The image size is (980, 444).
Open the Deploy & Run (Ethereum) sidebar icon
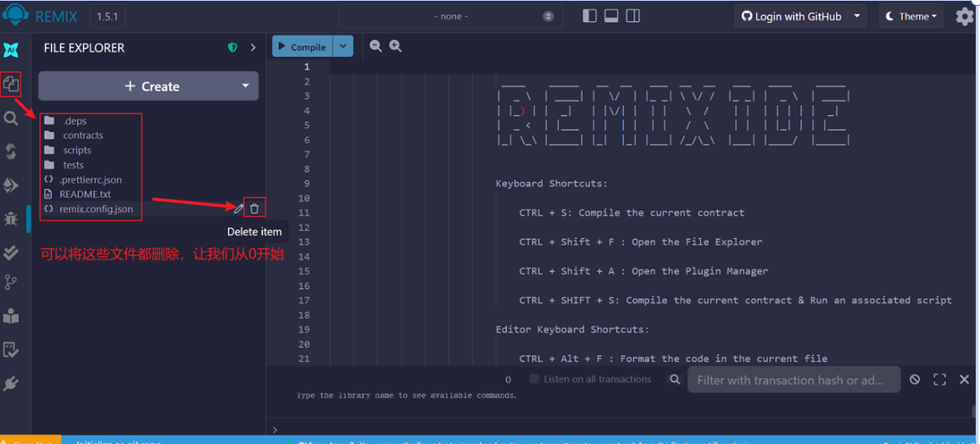pos(11,185)
